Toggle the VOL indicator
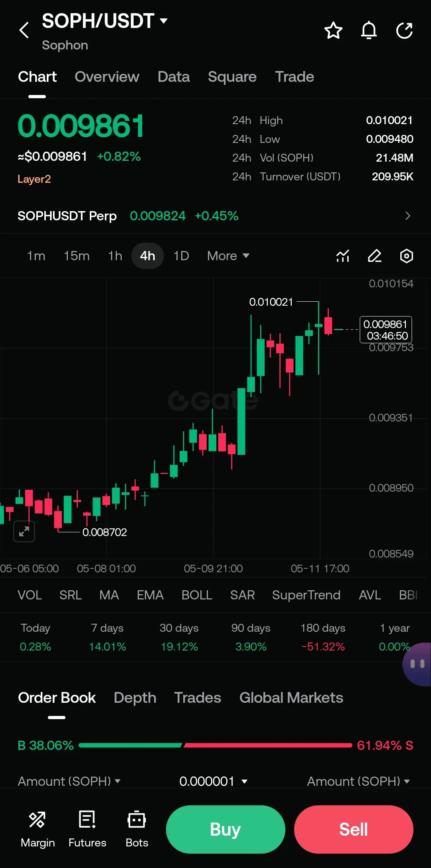This screenshot has width=431, height=868. click(30, 595)
